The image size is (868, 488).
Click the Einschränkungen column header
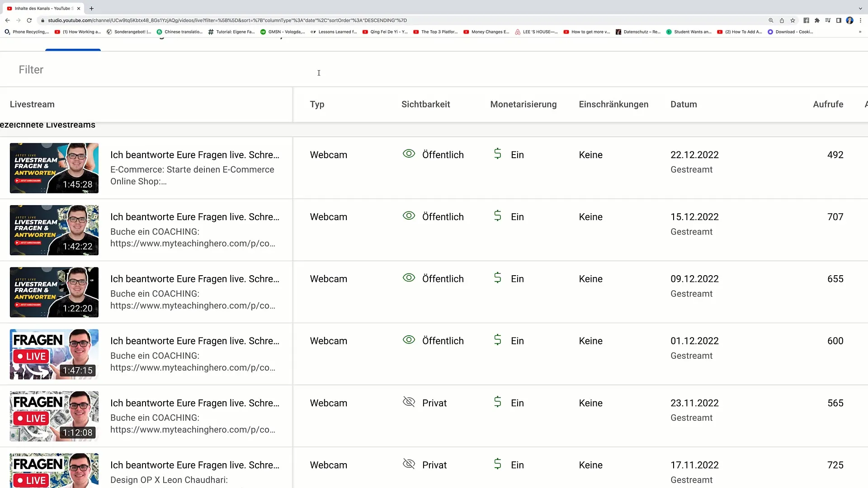pos(613,104)
